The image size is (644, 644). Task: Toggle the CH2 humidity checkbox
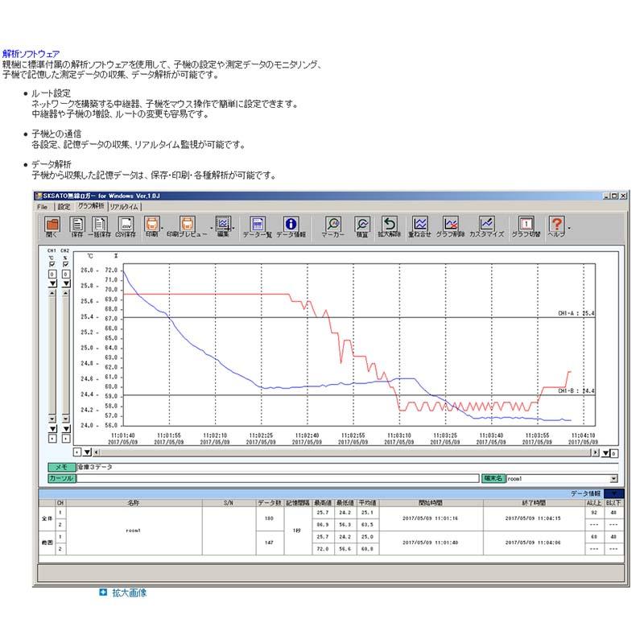pyautogui.click(x=65, y=264)
